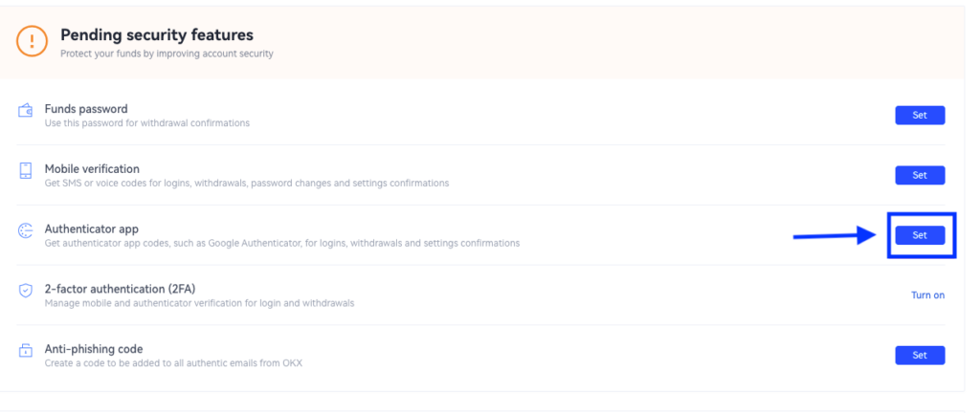The width and height of the screenshot is (980, 413).
Task: Click the Google Authenticator description text
Action: (x=282, y=244)
